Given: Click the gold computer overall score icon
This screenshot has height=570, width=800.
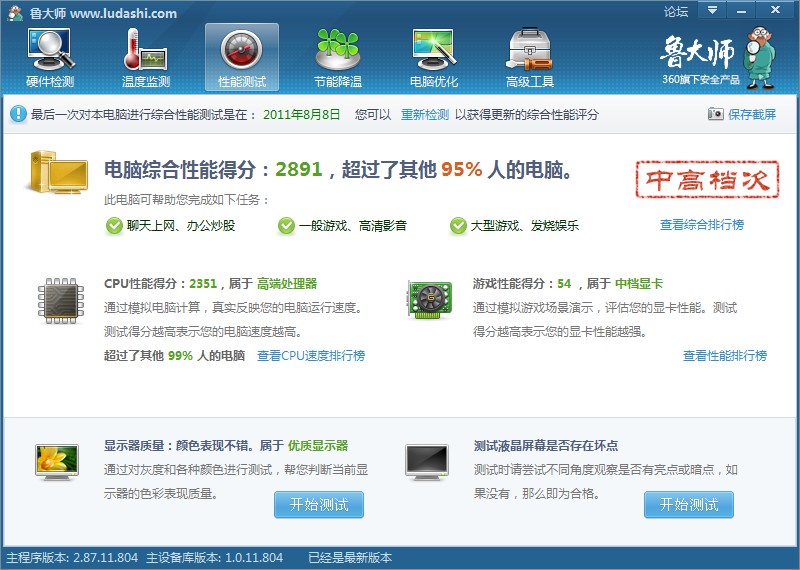Looking at the screenshot, I should 57,172.
